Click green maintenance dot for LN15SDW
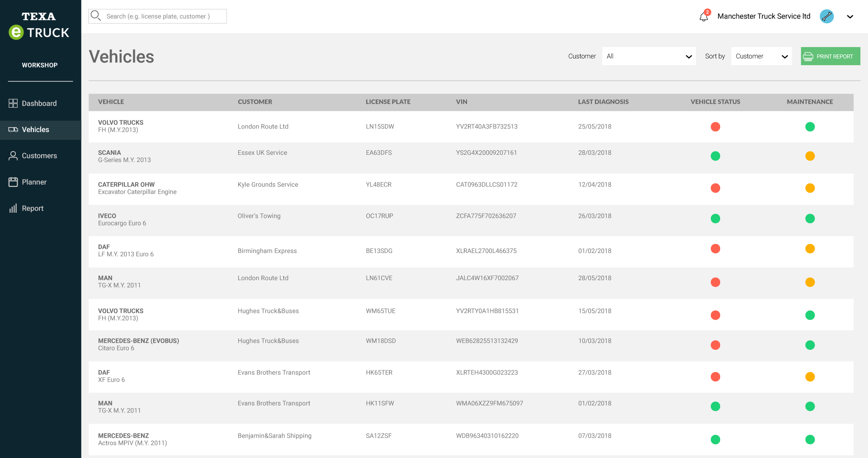Image resolution: width=868 pixels, height=458 pixels. 810,127
